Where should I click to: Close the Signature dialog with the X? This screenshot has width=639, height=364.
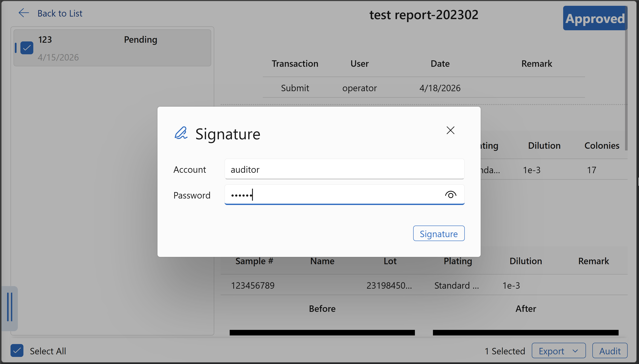click(x=450, y=130)
